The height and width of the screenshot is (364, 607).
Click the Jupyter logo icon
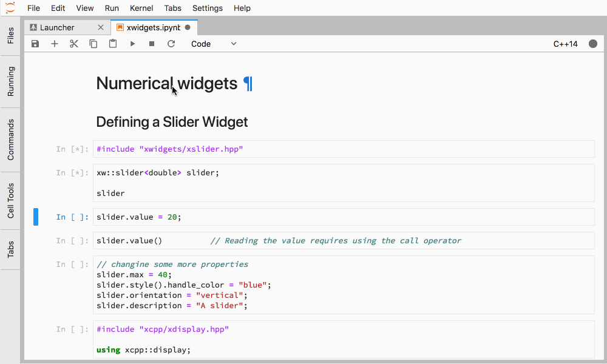coord(10,7)
